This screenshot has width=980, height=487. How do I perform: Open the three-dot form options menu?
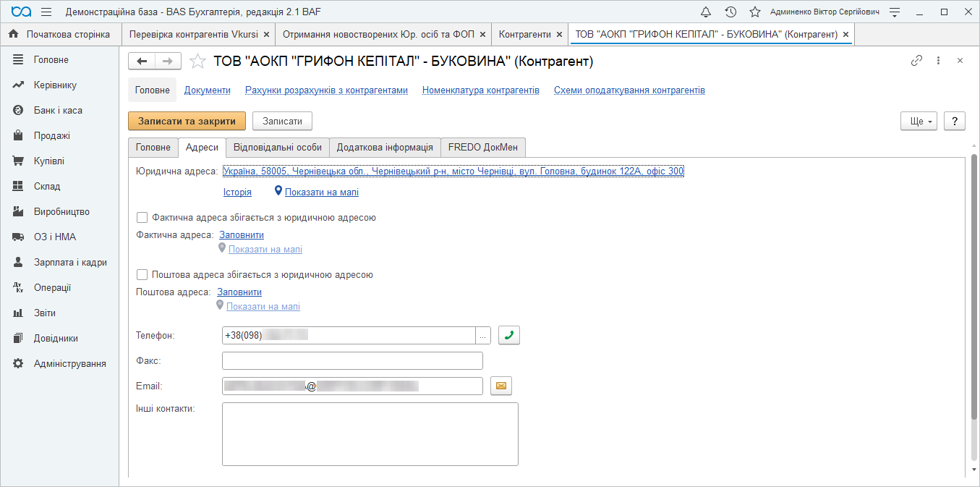point(938,61)
